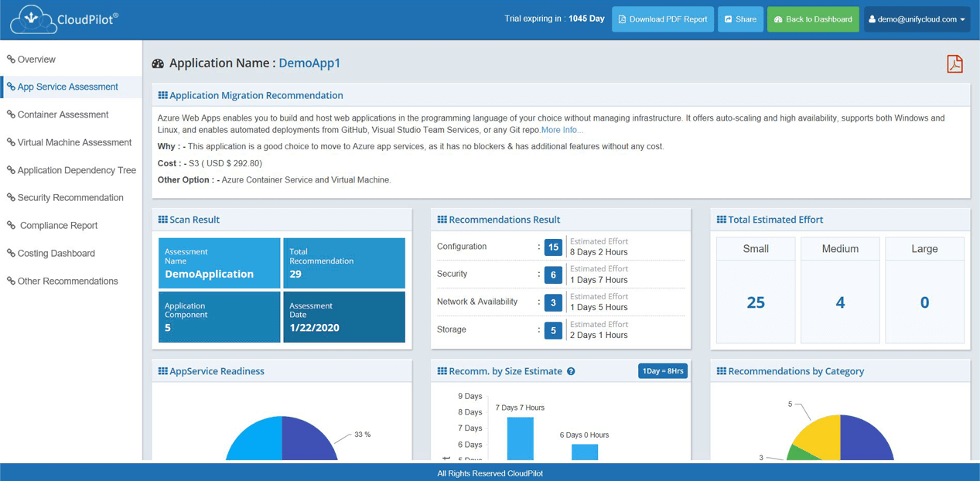Open Security Recommendation page
This screenshot has width=980, height=481.
coord(71,198)
